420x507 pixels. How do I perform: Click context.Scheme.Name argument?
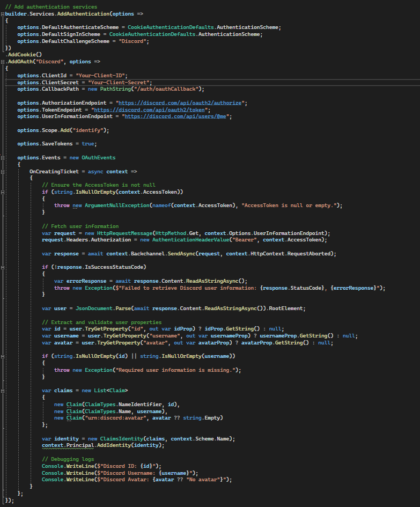point(200,439)
